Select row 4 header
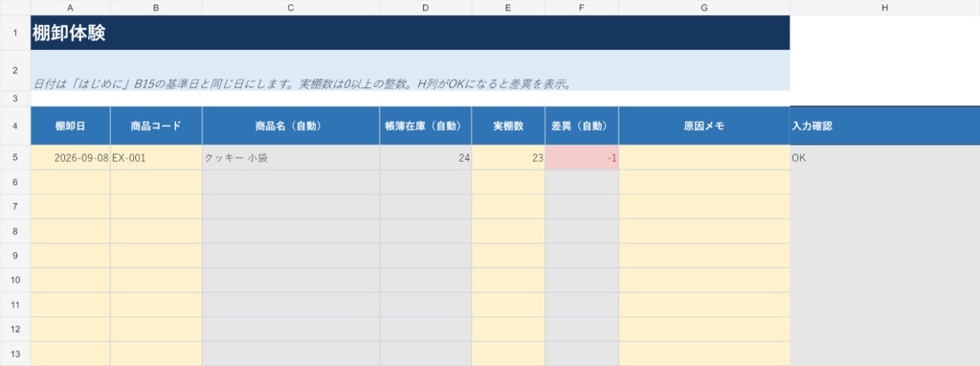 pyautogui.click(x=15, y=126)
